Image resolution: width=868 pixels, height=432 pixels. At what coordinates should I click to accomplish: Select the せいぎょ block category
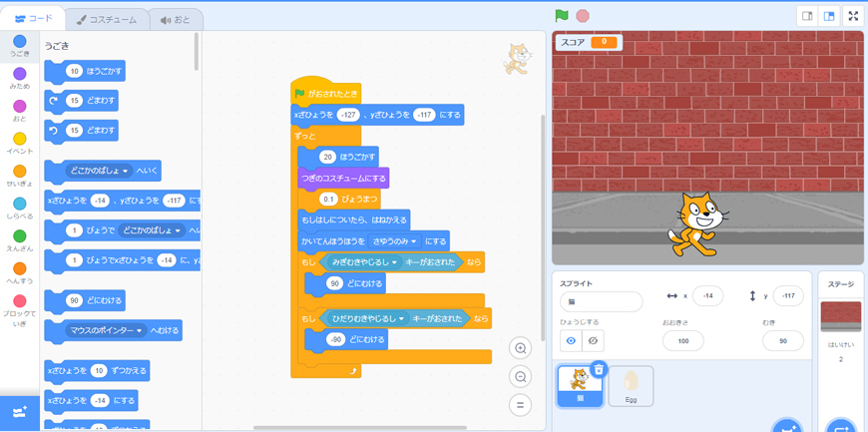(x=20, y=176)
